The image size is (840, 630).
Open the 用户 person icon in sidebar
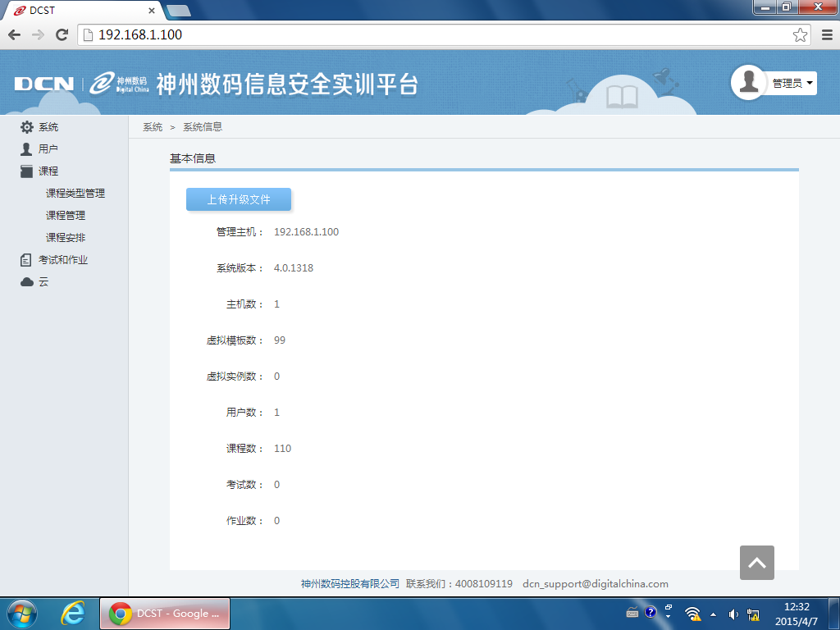[x=26, y=149]
